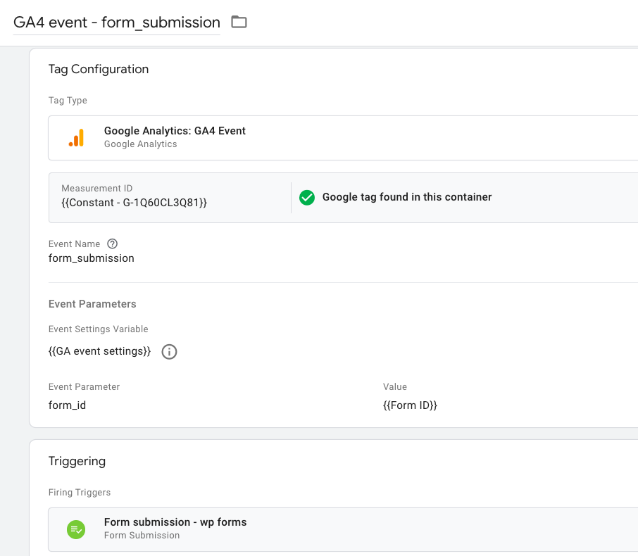Click the {{Form ID}} parameter value
The image size is (638, 556).
coord(410,405)
